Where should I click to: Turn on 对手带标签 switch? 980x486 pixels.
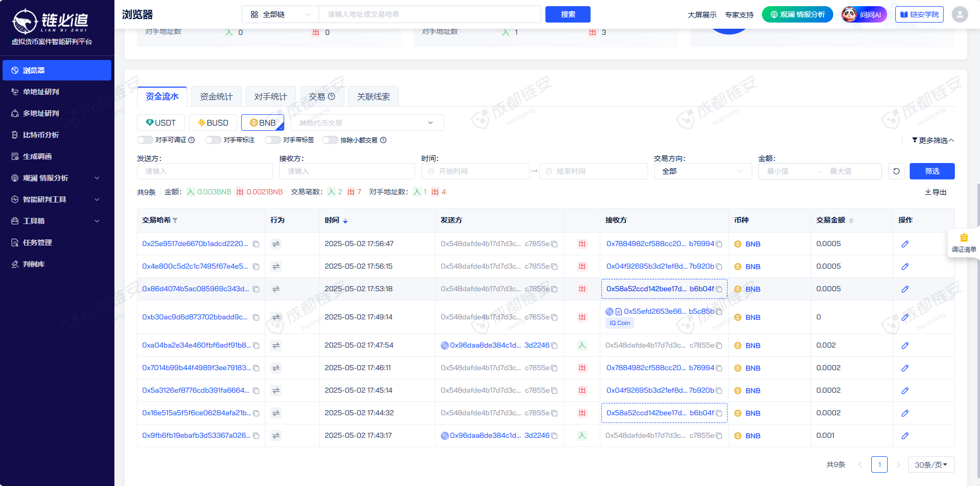(x=273, y=140)
